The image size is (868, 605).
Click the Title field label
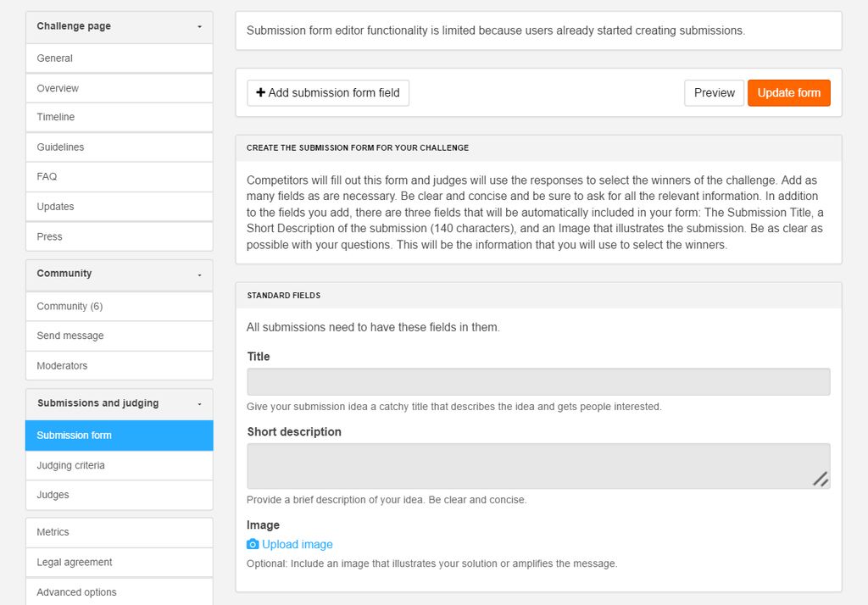click(259, 357)
